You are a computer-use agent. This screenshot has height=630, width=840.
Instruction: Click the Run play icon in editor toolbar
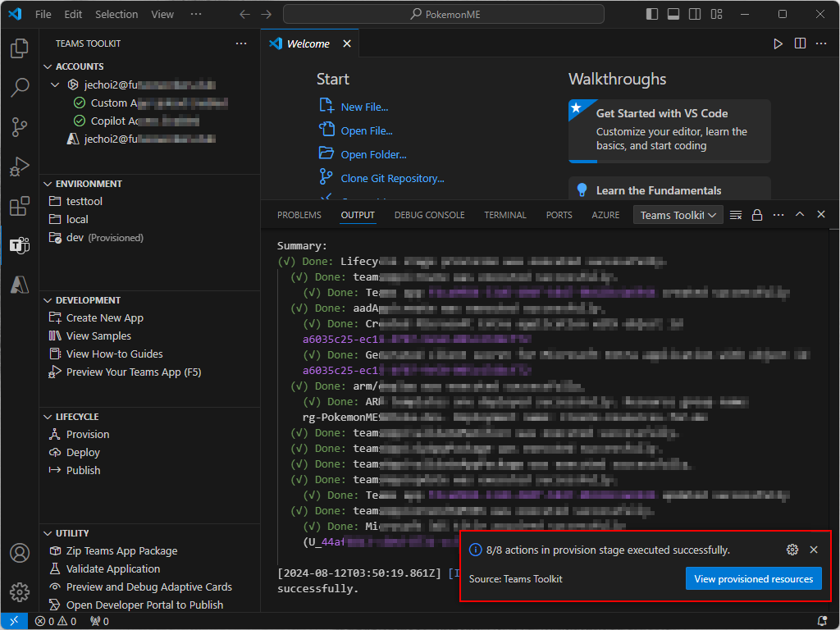(x=778, y=44)
